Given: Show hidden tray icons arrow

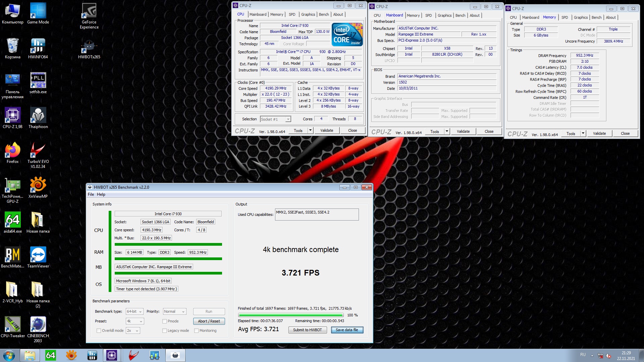Looking at the screenshot, I should point(592,356).
